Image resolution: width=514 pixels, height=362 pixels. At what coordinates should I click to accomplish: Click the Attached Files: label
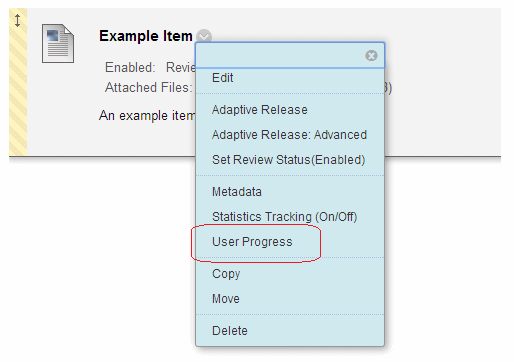[148, 87]
